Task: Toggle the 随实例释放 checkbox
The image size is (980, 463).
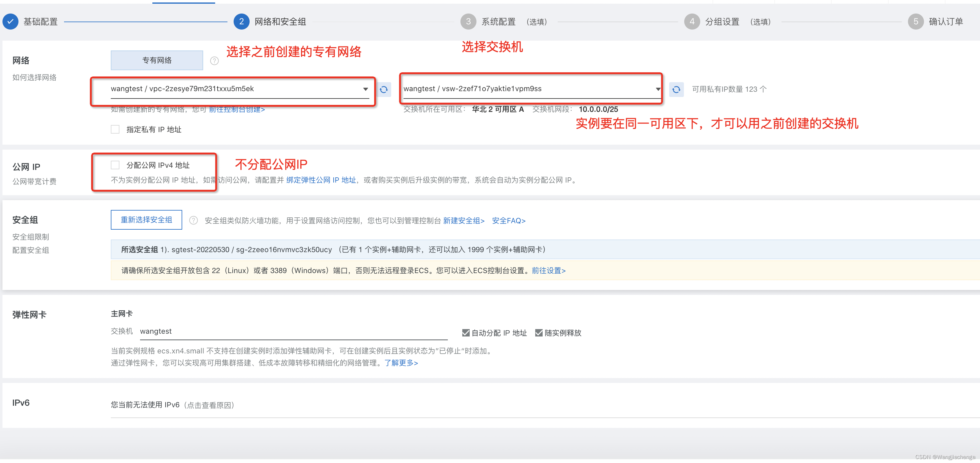Action: 539,333
